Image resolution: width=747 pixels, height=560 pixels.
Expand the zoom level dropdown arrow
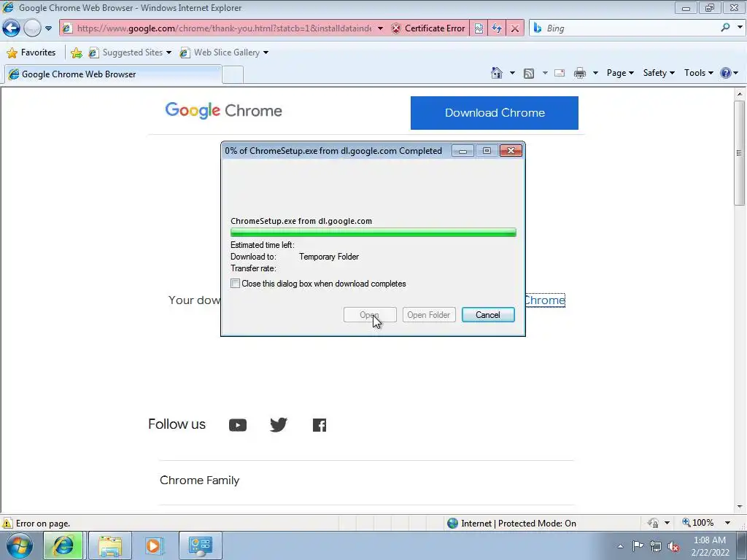(727, 523)
